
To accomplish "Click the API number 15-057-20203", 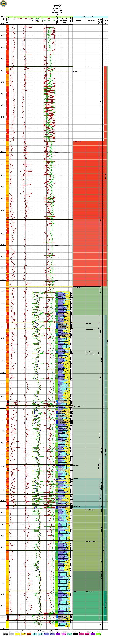I will [x=57, y=7].
